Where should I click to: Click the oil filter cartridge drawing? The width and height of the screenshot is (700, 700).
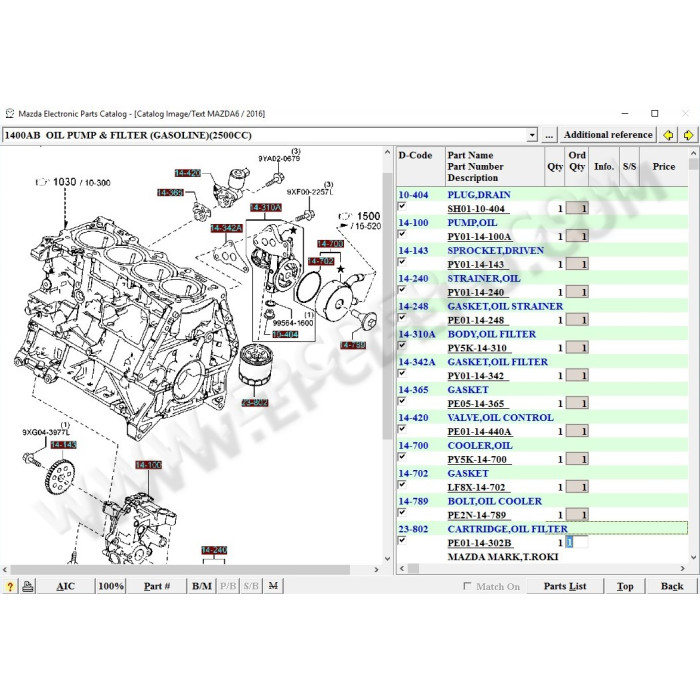(255, 365)
